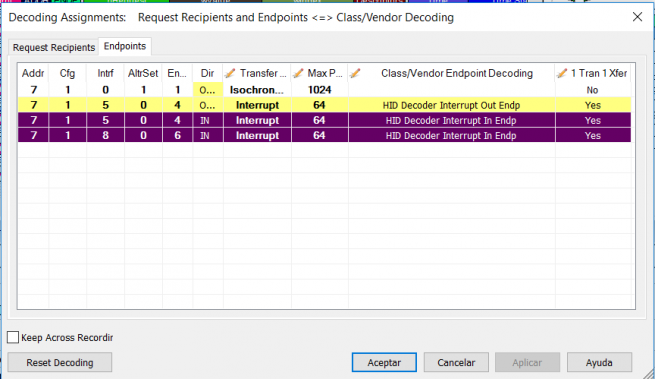Switch to the Request Recipients tab
655x379 pixels.
click(53, 47)
